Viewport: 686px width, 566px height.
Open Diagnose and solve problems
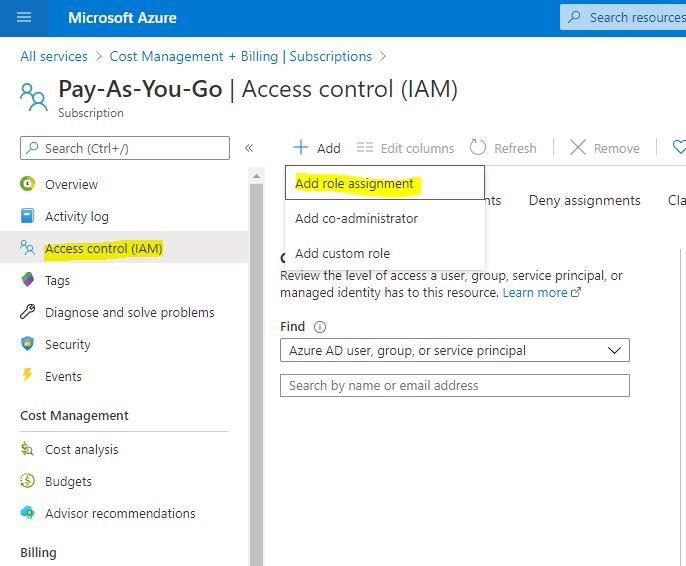click(x=124, y=311)
